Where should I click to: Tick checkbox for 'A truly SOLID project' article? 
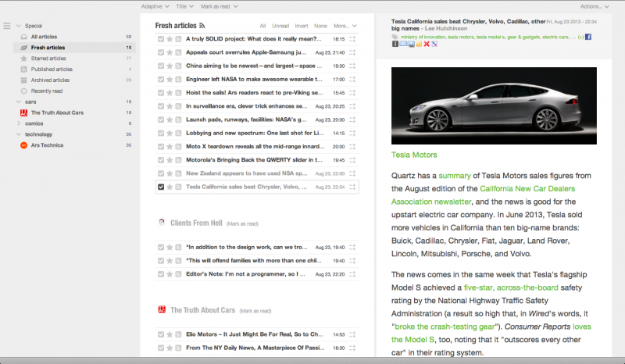pyautogui.click(x=161, y=38)
